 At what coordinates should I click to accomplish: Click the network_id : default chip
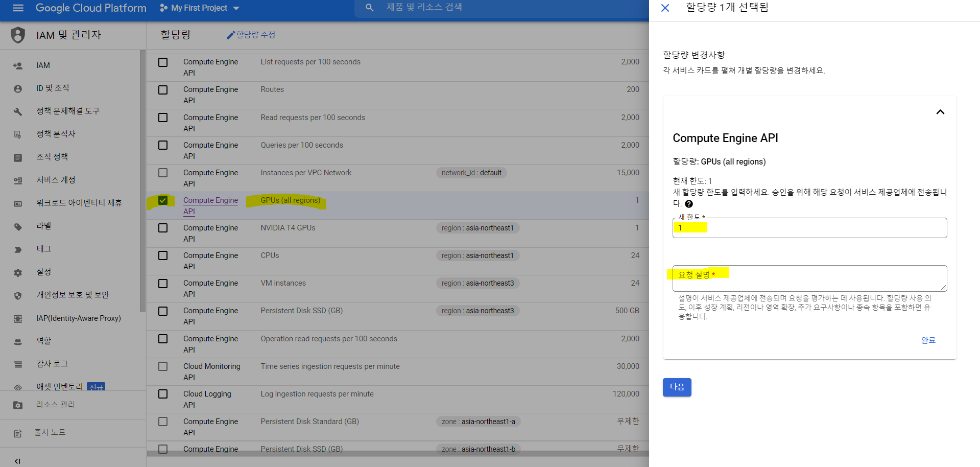[x=471, y=173]
